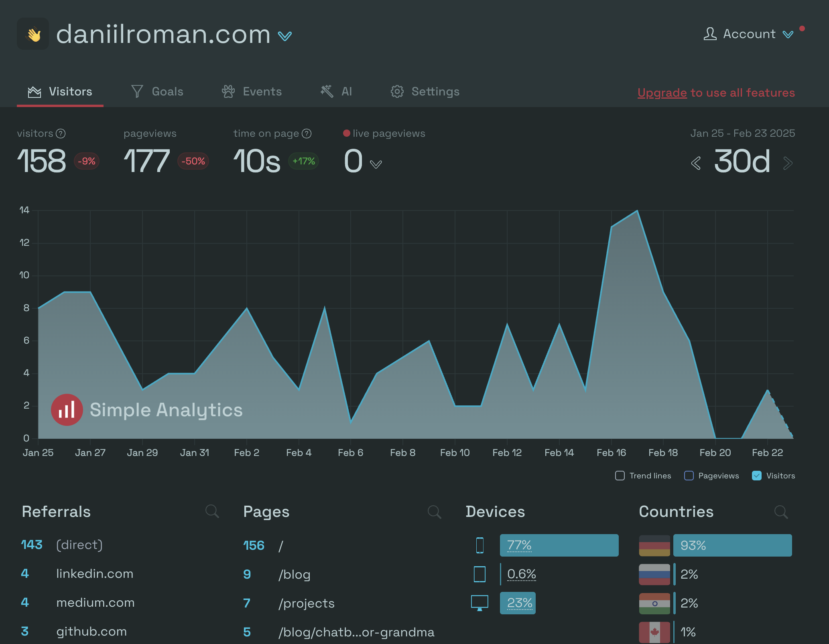This screenshot has height=644, width=829.
Task: Switch to the AI tab
Action: tap(336, 91)
